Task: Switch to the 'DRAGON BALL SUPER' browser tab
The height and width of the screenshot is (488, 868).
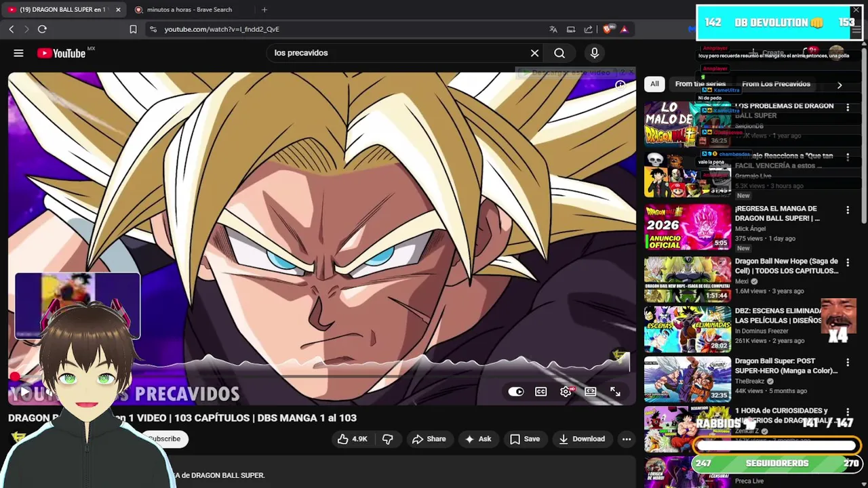Action: [x=63, y=9]
